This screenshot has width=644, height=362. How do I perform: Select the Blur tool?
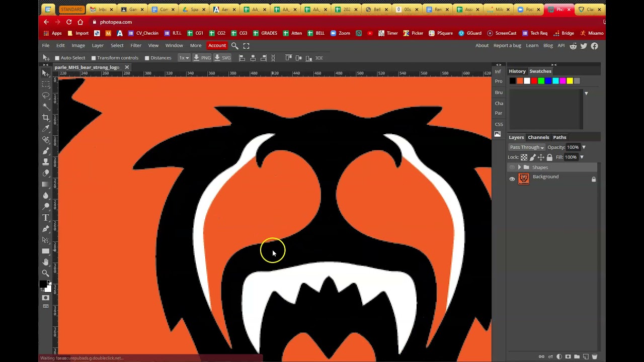pyautogui.click(x=46, y=195)
